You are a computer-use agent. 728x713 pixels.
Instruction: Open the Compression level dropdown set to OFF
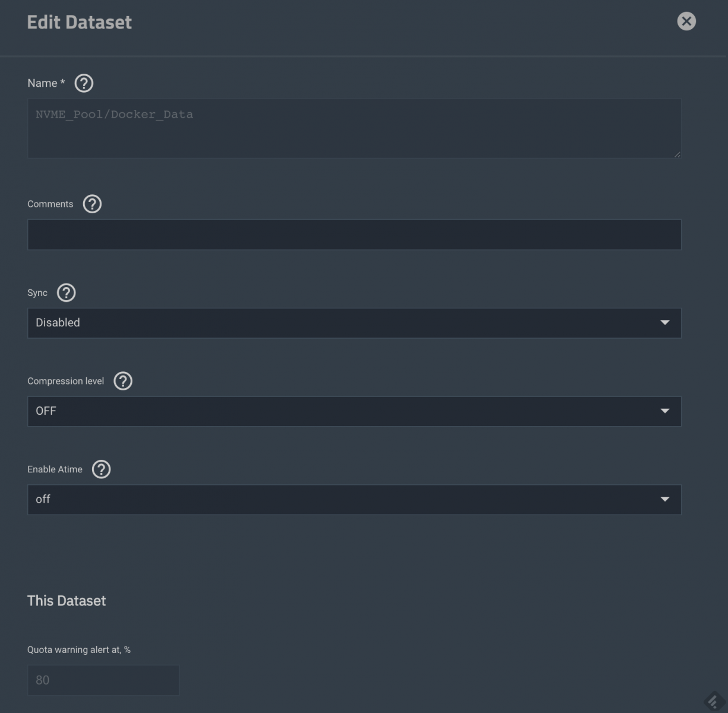tap(354, 411)
